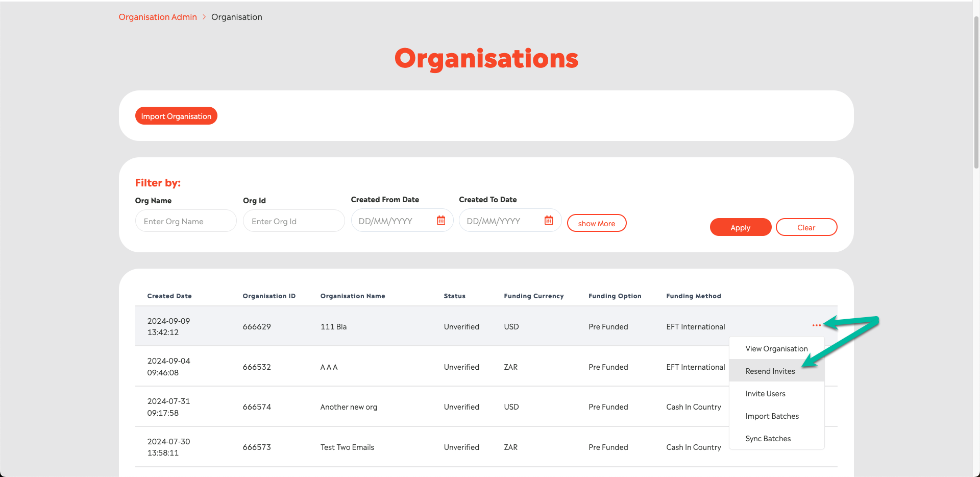Viewport: 980px width, 477px height.
Task: Navigate to Organisation Admin breadcrumb link
Action: 158,17
